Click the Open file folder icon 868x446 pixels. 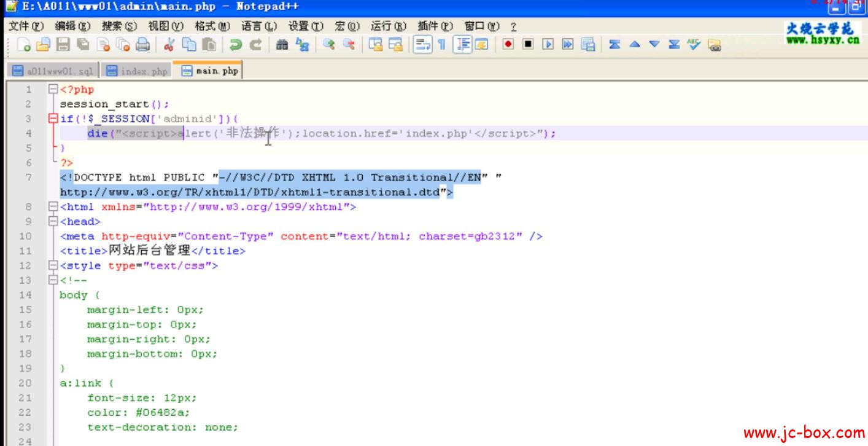(x=42, y=45)
